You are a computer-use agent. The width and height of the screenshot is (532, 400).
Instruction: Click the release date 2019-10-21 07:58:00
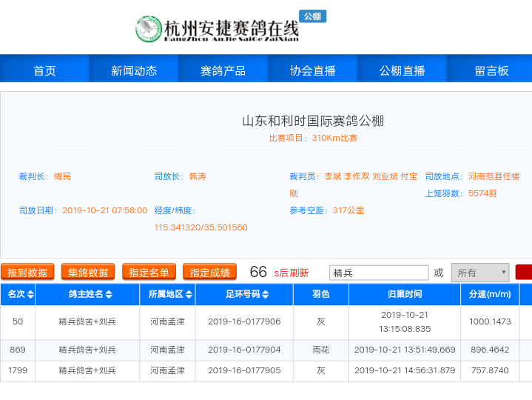click(x=105, y=210)
